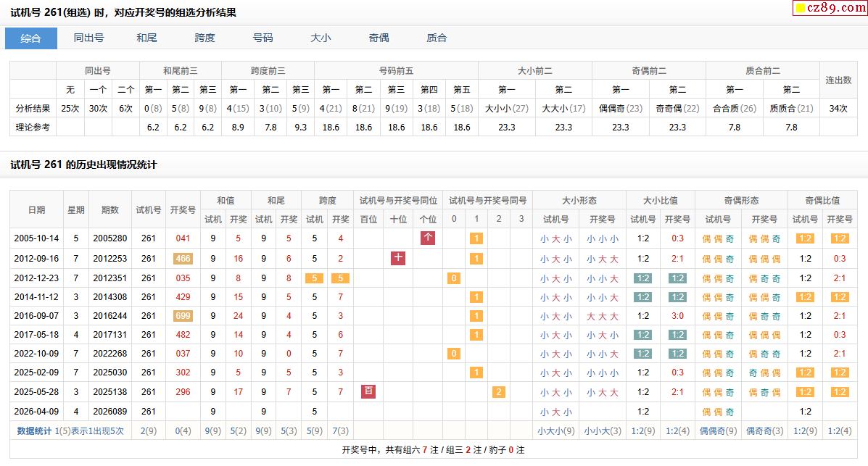Switch to the 大小 tab
Viewport: 868px width, 466px height.
click(x=321, y=38)
